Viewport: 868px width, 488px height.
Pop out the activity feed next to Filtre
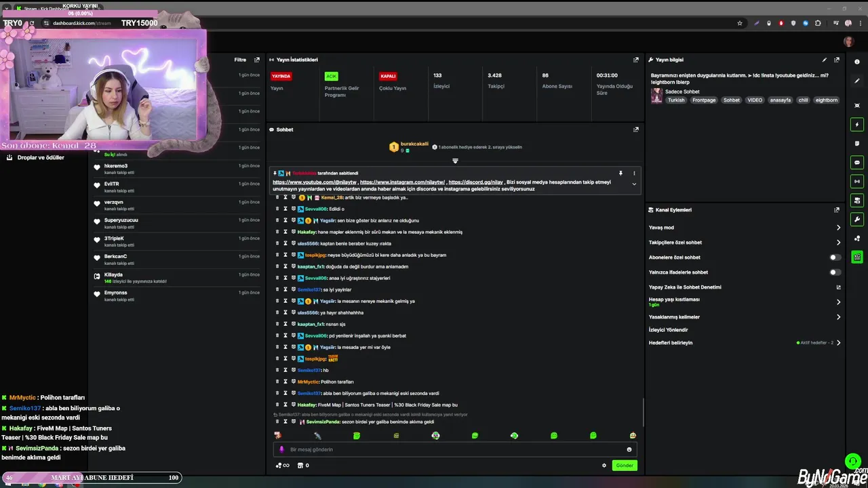point(257,60)
